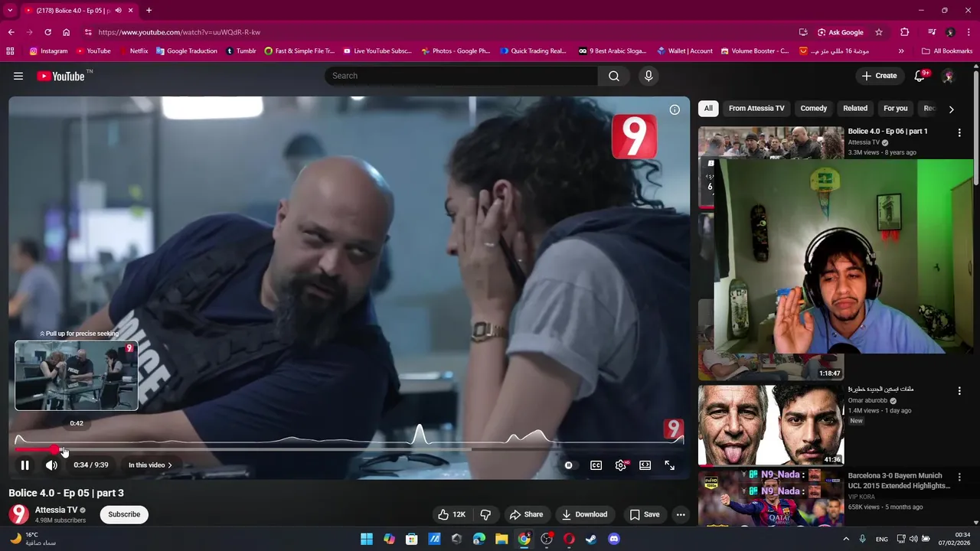
Task: Reload the page
Action: (47, 32)
